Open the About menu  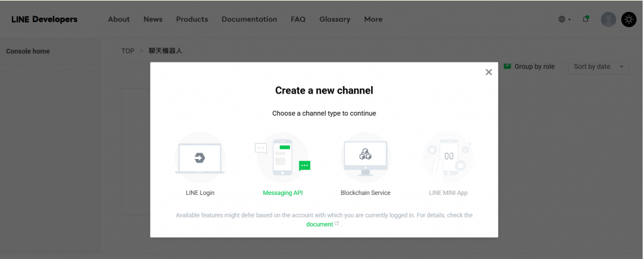(x=119, y=19)
